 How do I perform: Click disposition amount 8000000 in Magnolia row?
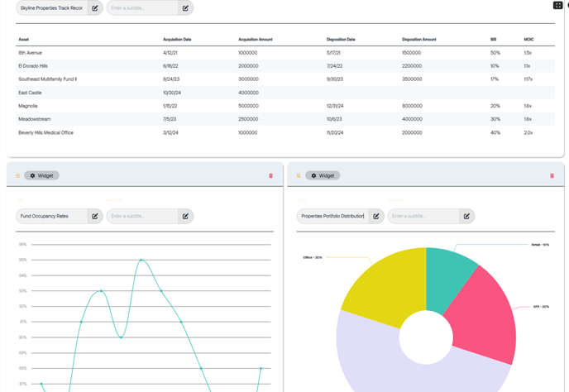[x=412, y=106]
